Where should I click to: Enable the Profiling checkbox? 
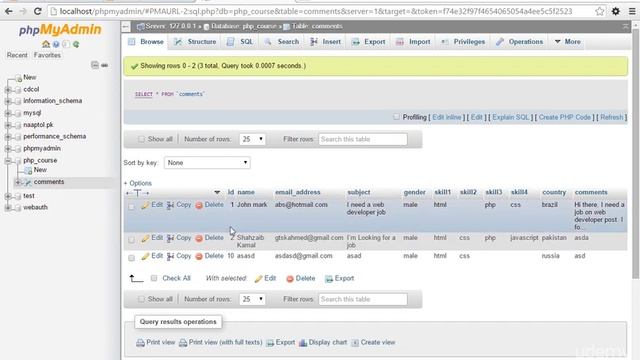[396, 117]
